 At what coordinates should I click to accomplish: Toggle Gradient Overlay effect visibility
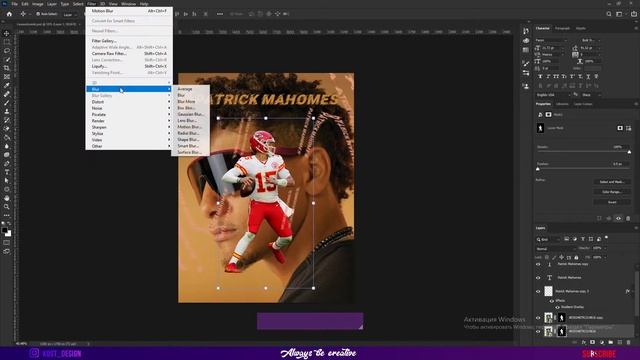click(558, 307)
